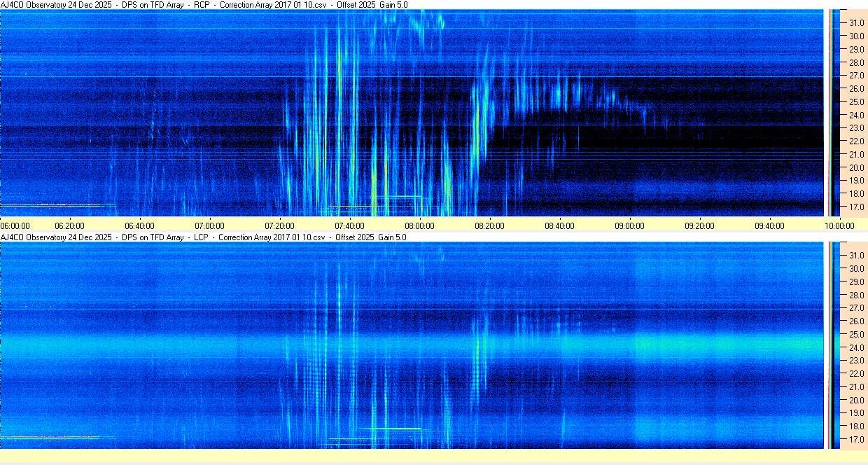Click the 30.0 frequency label on RCP plot
The height and width of the screenshot is (465, 868).
tap(857, 36)
